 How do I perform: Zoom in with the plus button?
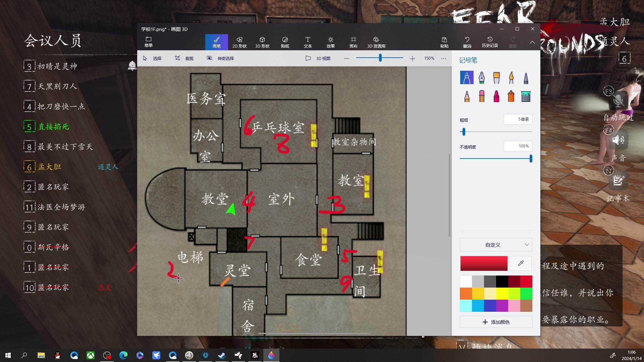413,59
